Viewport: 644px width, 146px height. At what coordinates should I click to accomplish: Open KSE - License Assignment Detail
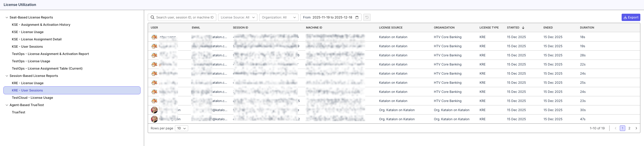[37, 39]
